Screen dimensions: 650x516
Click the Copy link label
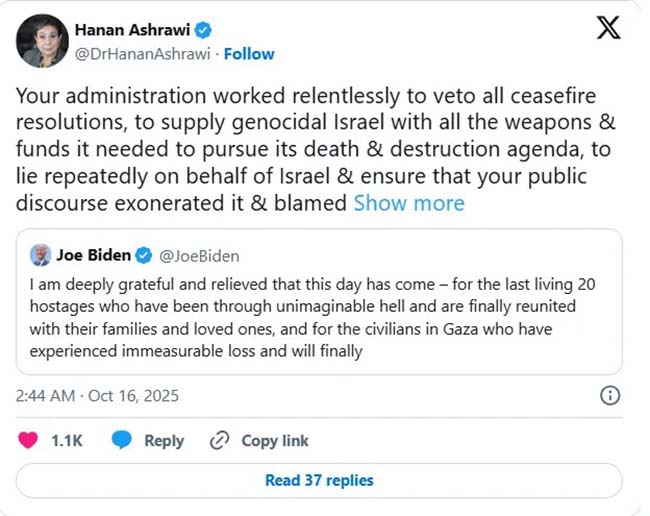coord(273,440)
